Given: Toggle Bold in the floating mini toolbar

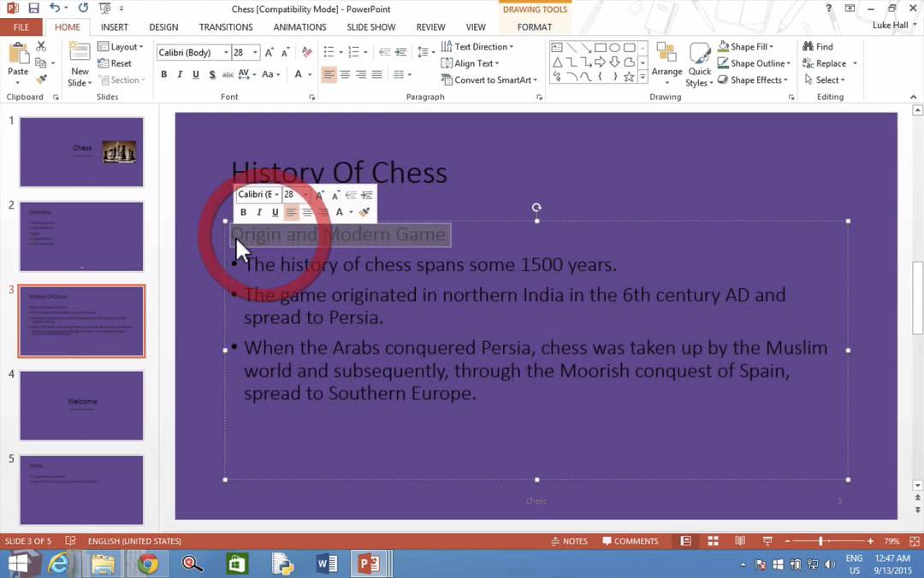Looking at the screenshot, I should click(x=243, y=212).
